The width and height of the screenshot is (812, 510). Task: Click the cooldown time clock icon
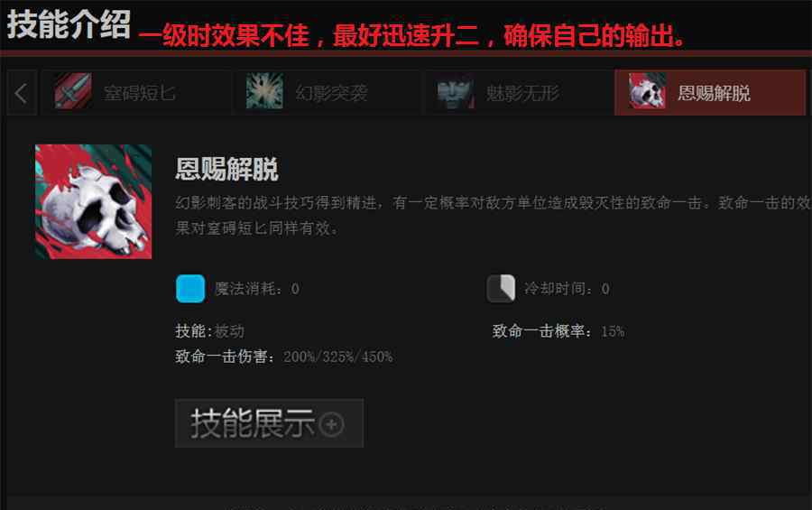501,289
